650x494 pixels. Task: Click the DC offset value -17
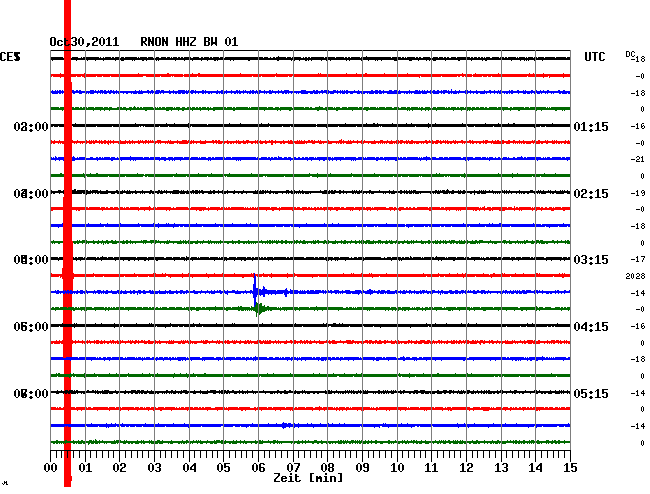point(638,259)
